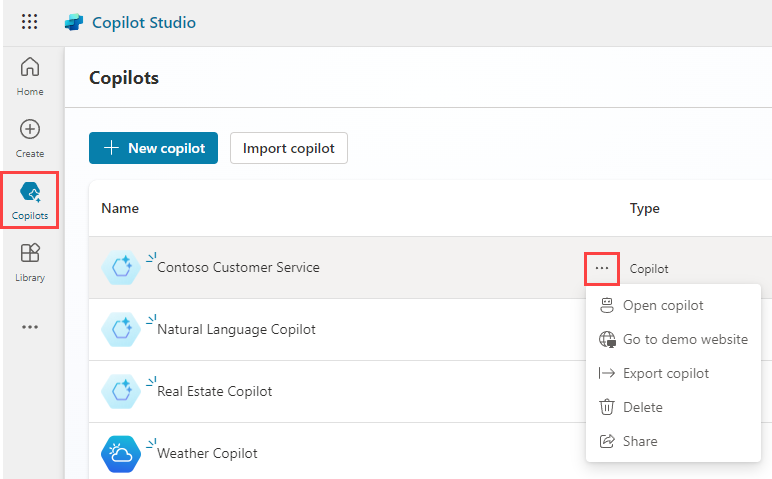
Task: Open Weather Copilot name
Action: [x=207, y=453]
